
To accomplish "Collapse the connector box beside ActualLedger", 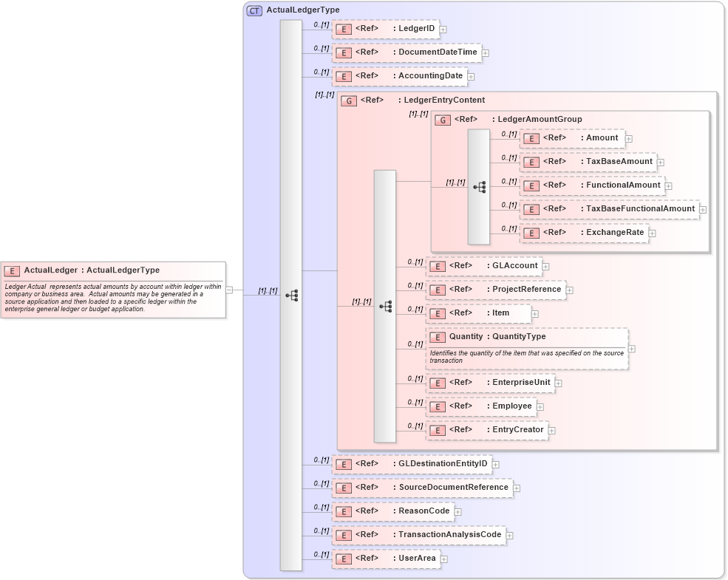I will (229, 290).
